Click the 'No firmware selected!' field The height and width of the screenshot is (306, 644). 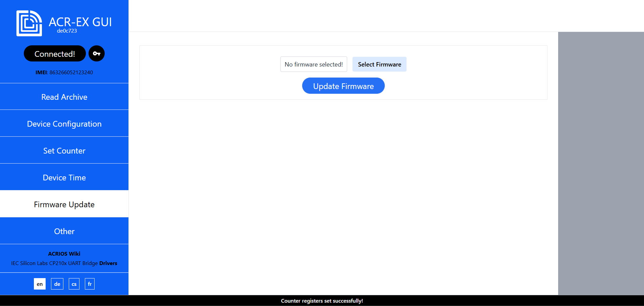[314, 64]
